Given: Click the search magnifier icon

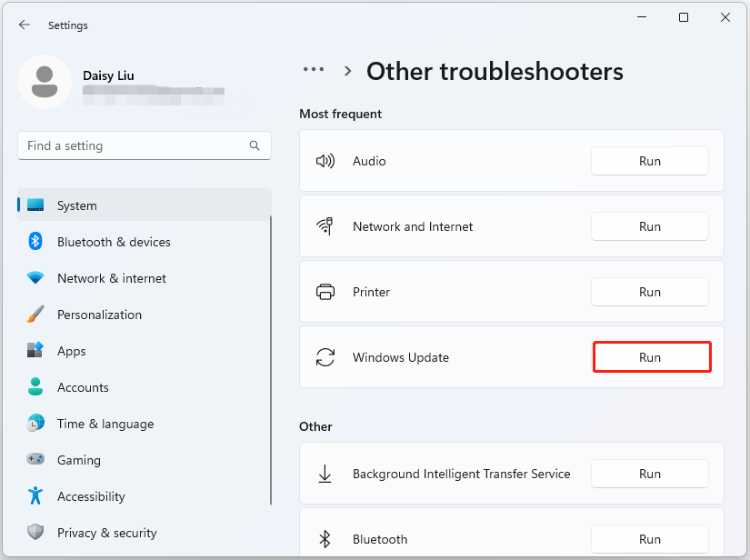Looking at the screenshot, I should 255,145.
